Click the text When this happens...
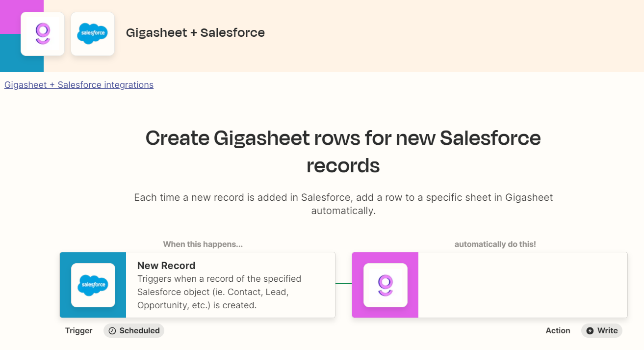 click(203, 244)
